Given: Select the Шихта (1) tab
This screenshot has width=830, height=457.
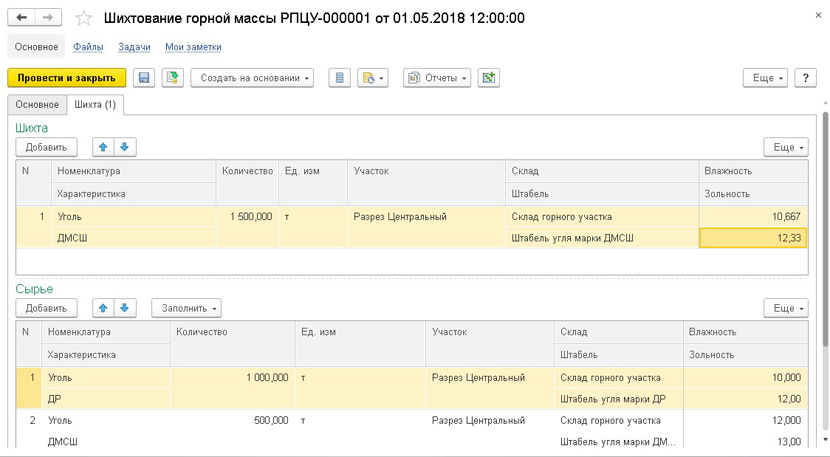Looking at the screenshot, I should pos(95,104).
